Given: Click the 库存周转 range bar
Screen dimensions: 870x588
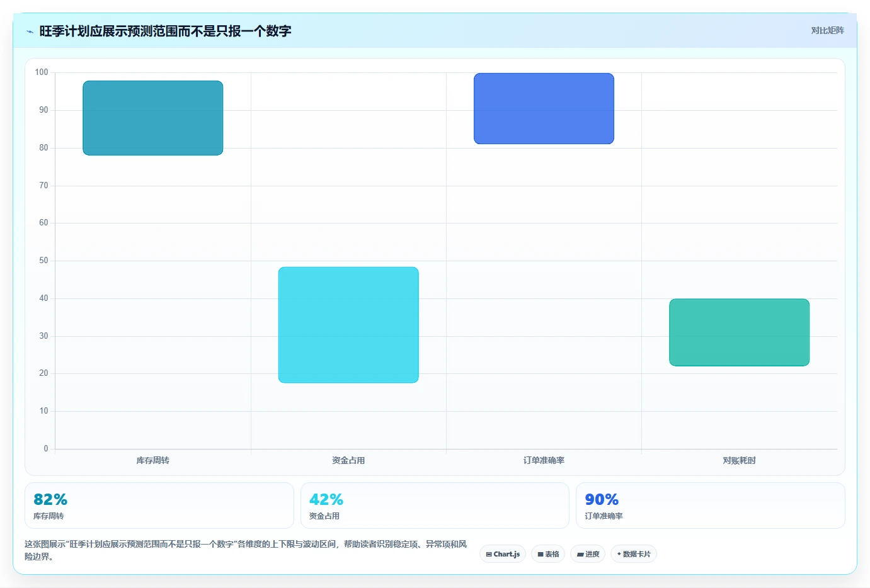Looking at the screenshot, I should pos(153,118).
